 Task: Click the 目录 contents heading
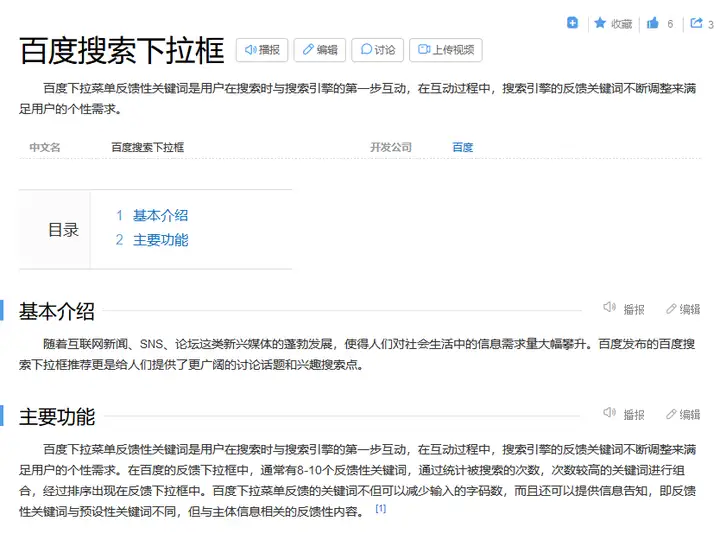(63, 230)
